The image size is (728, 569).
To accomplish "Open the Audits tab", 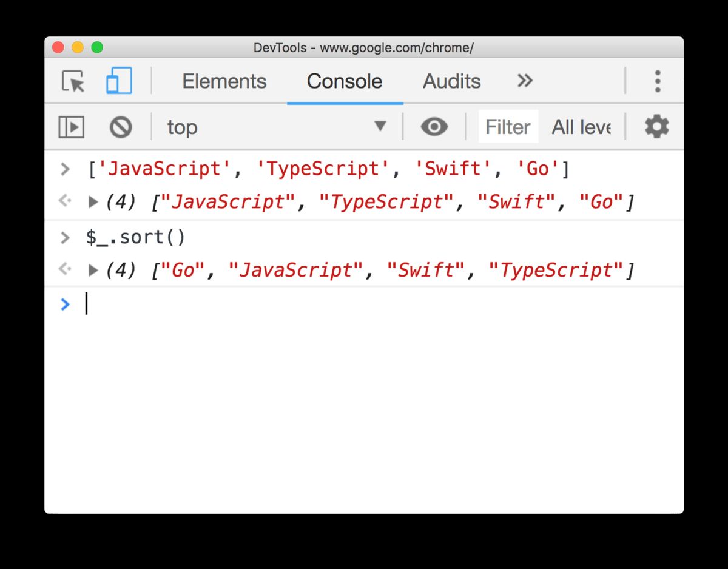I will click(451, 81).
